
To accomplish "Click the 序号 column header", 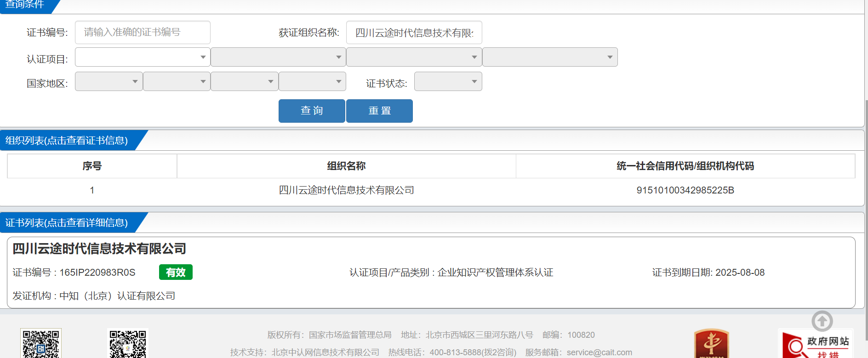I will coord(92,166).
